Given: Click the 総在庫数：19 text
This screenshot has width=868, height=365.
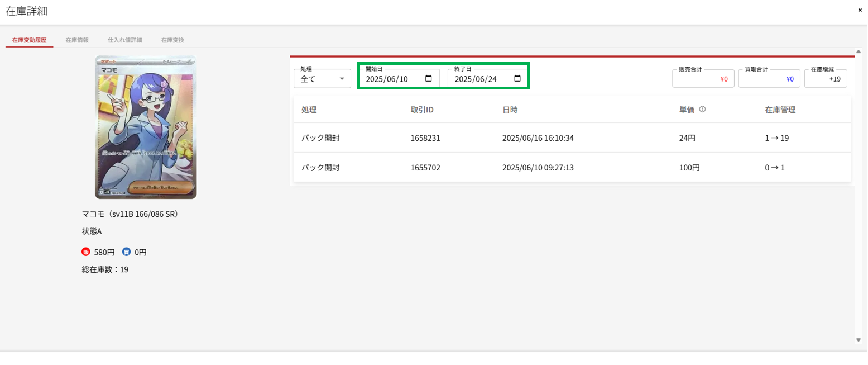Looking at the screenshot, I should click(105, 269).
